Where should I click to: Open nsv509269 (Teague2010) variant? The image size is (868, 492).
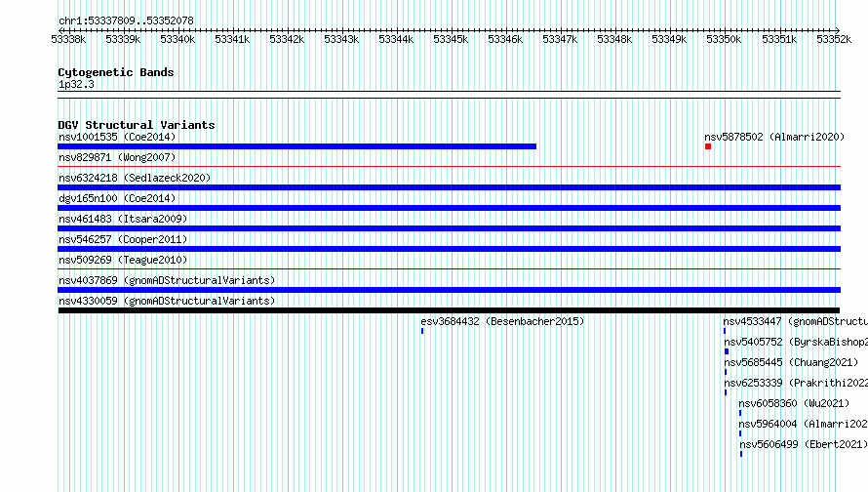123,260
